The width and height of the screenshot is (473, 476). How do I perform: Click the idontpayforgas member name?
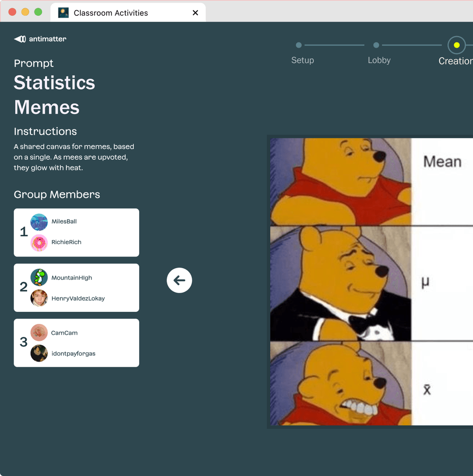point(73,353)
